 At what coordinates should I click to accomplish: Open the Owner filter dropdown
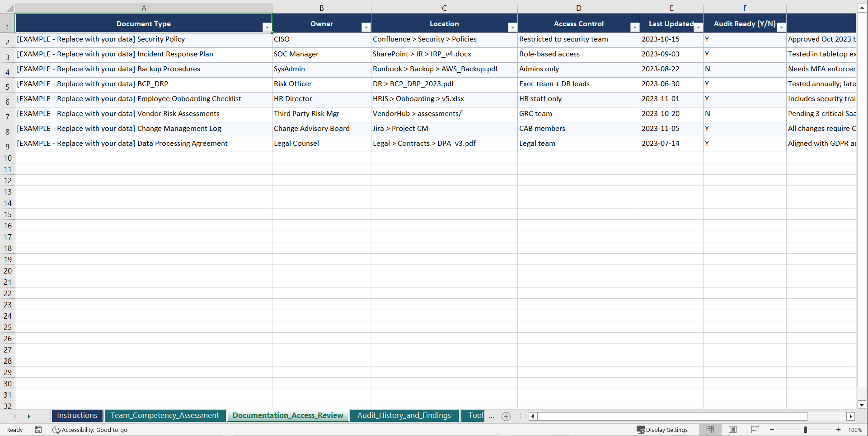(366, 27)
